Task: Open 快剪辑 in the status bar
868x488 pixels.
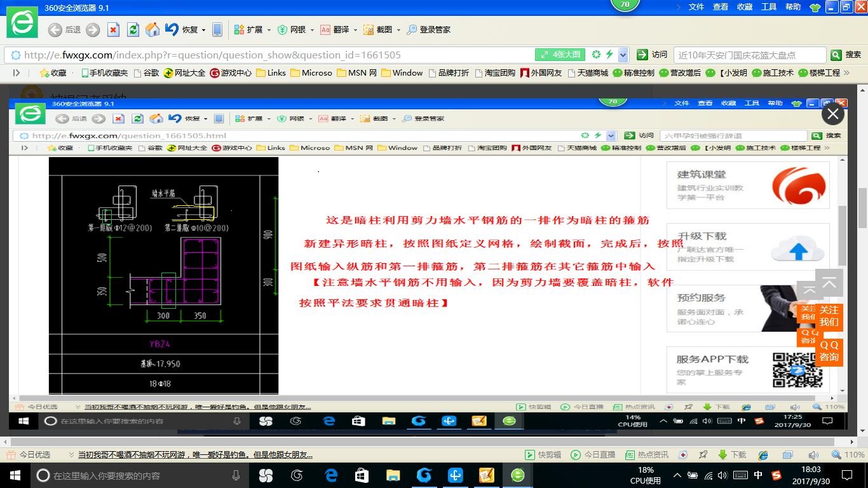Action: point(543,455)
